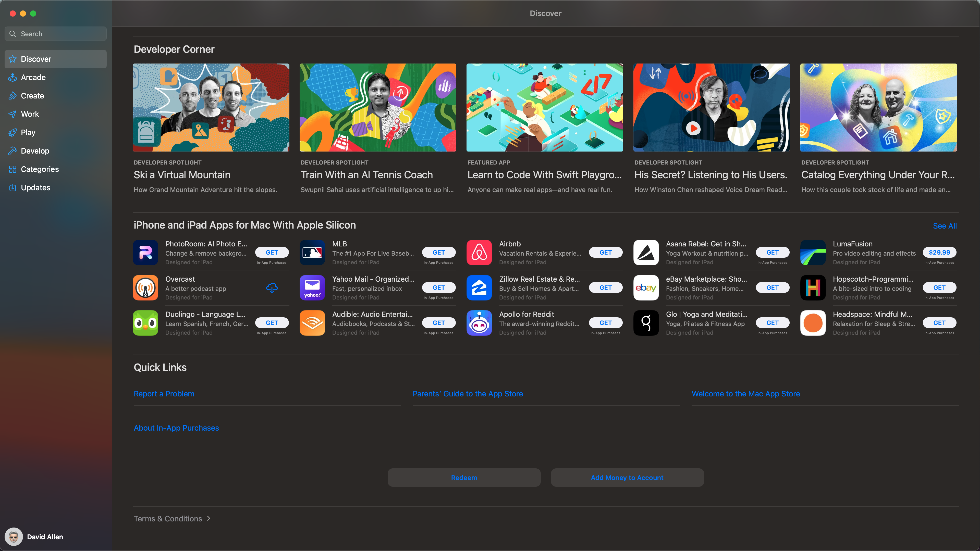
Task: Open the Arcade sidebar section
Action: (33, 78)
